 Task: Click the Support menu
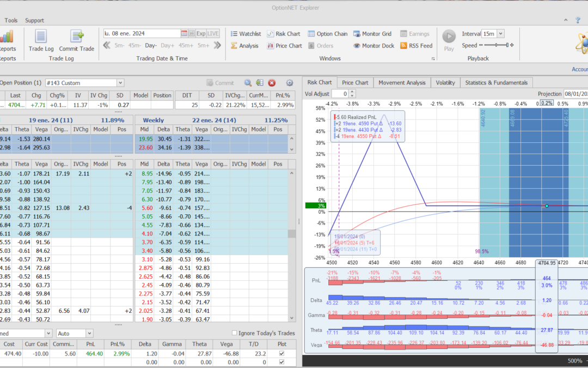click(35, 21)
